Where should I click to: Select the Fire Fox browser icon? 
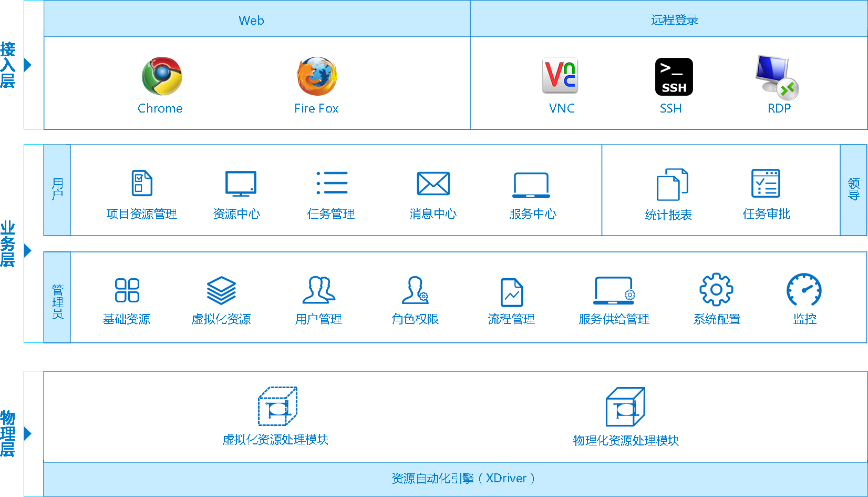click(317, 76)
